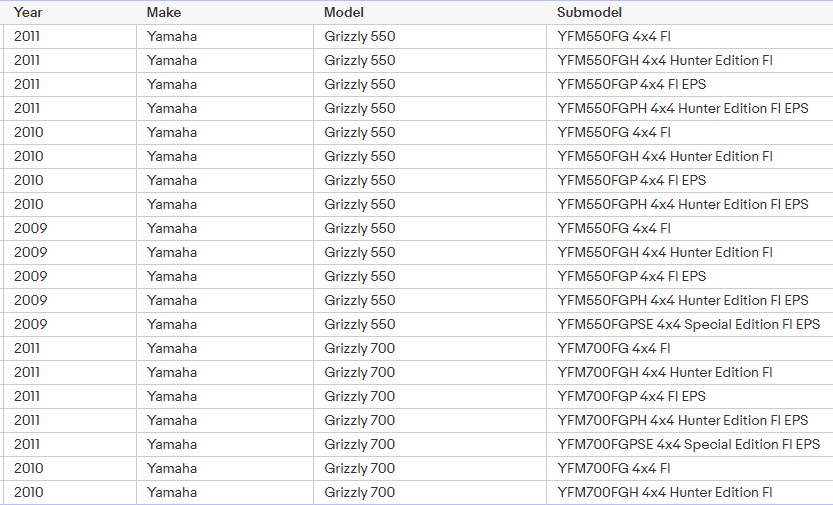The height and width of the screenshot is (505, 833).
Task: Select 2011 YFM700FGPH Hunter Edition FI EPS cell
Action: click(683, 420)
